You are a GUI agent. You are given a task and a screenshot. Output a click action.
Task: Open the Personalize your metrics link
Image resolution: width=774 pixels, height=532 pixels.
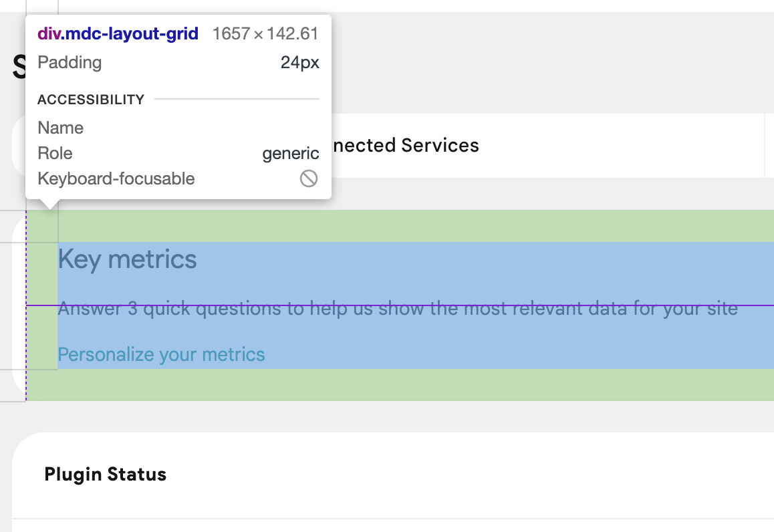(161, 354)
